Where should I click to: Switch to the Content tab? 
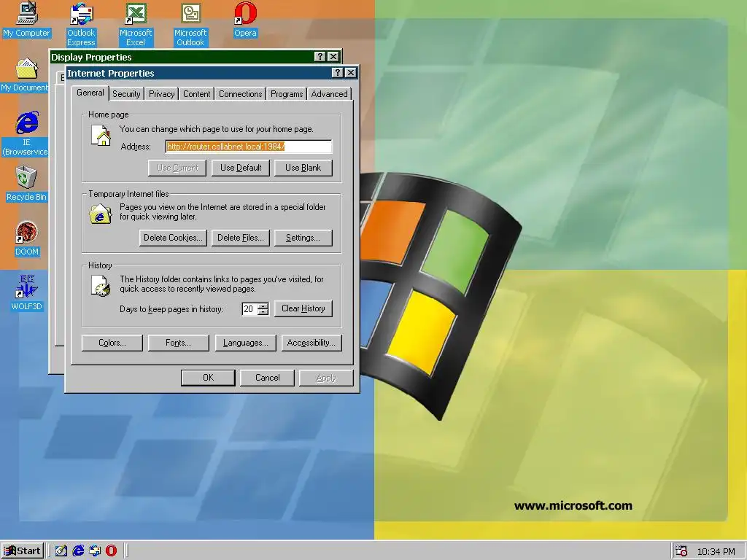click(x=197, y=94)
